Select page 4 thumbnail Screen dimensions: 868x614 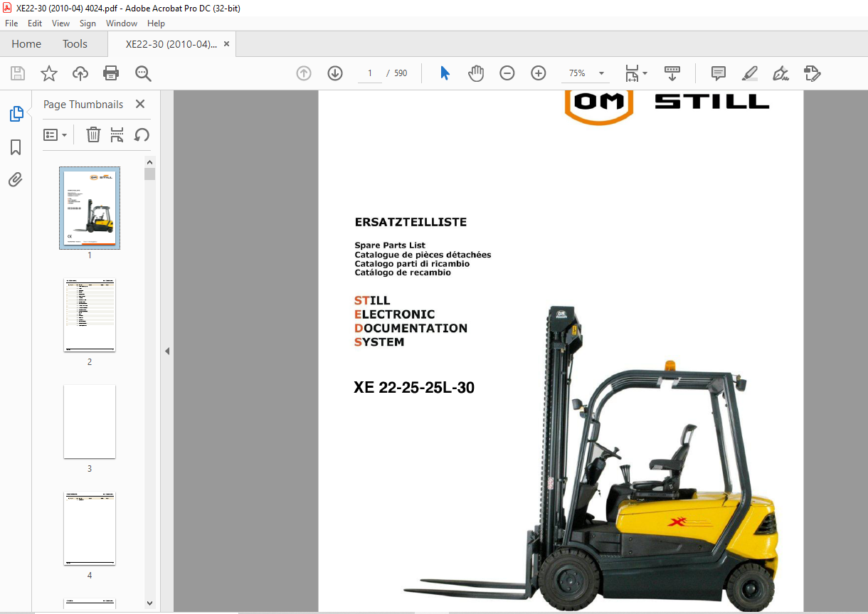click(90, 529)
